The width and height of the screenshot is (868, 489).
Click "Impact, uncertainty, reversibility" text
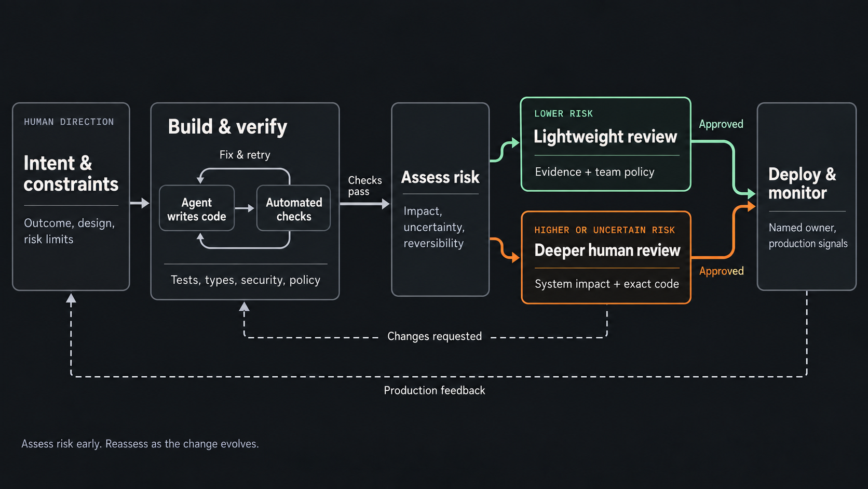[434, 227]
